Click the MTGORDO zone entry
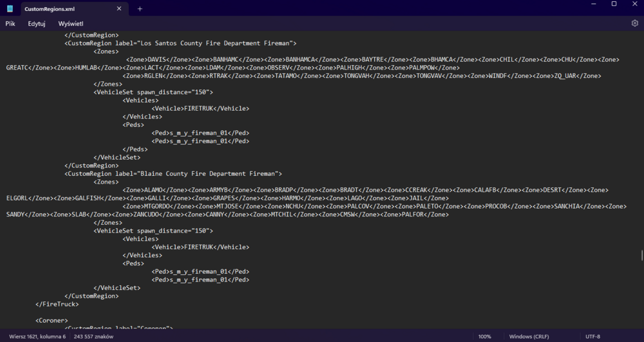Screen dimensions: 644x342 point(158,207)
